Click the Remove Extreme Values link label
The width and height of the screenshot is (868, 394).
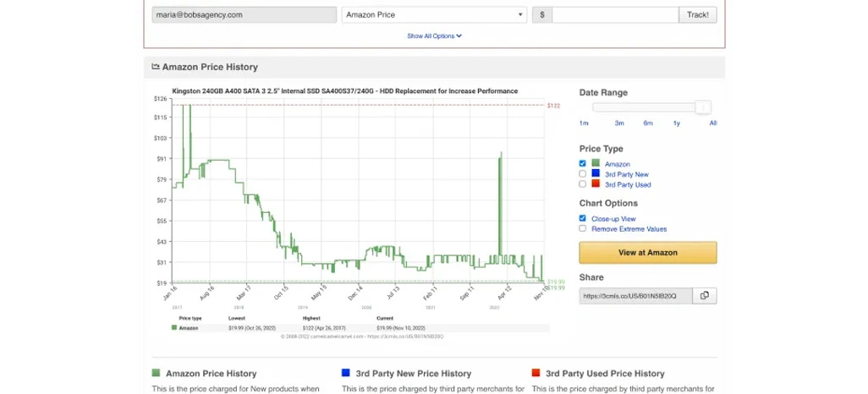pyautogui.click(x=629, y=228)
